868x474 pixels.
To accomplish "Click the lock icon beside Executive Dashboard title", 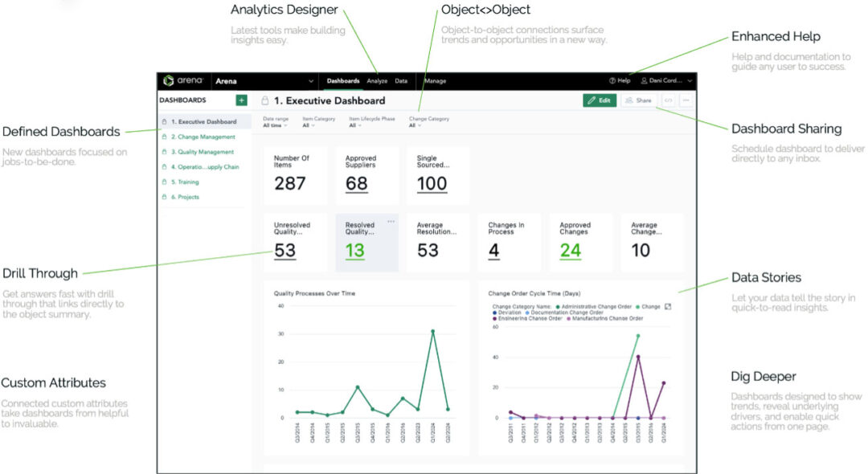I will pyautogui.click(x=264, y=100).
